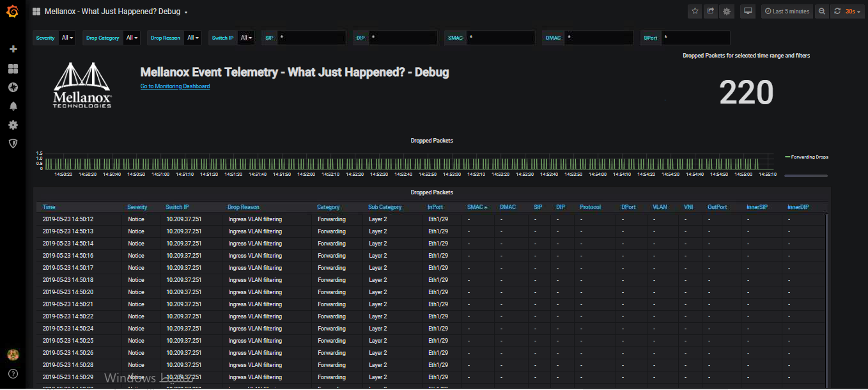
Task: Click the Dropped Packets graph panel title
Action: click(431, 141)
